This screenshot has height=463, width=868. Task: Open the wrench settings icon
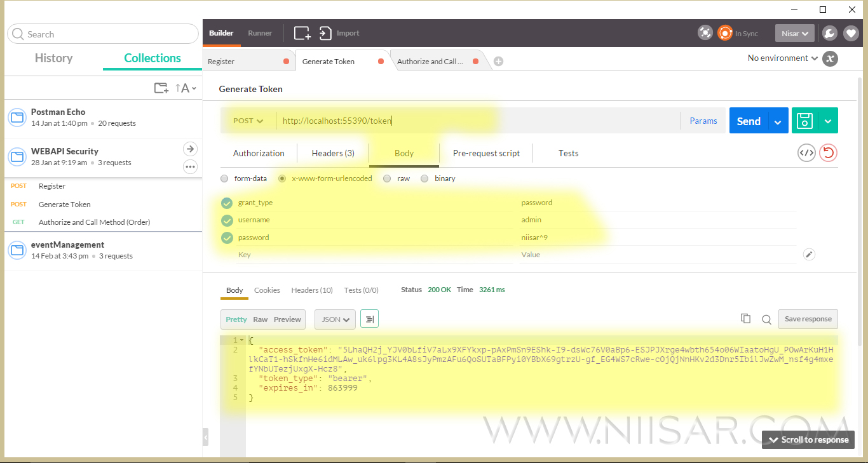point(829,33)
